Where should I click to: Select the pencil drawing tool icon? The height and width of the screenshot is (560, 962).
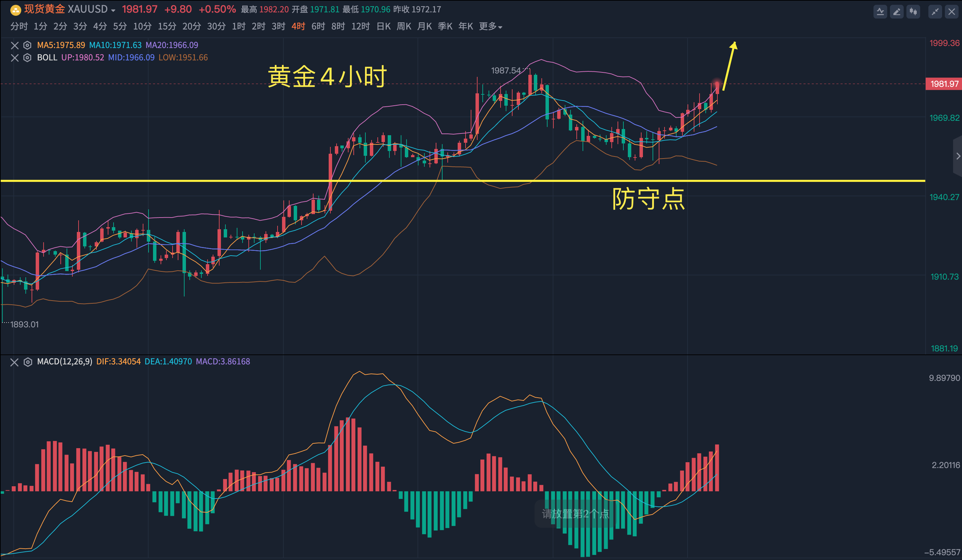click(897, 12)
